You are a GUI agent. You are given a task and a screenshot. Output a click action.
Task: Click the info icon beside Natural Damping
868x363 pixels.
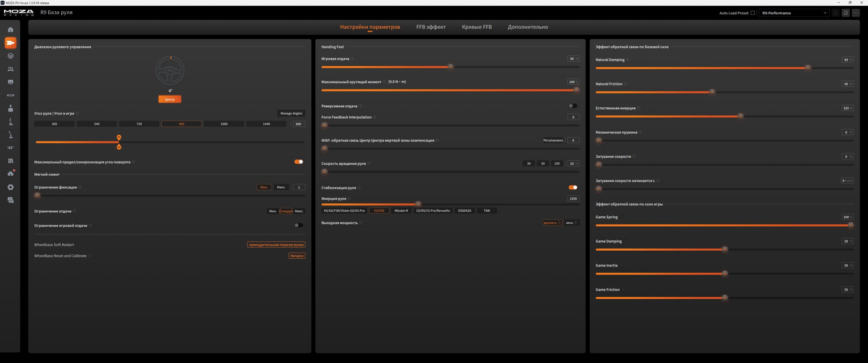[628, 60]
